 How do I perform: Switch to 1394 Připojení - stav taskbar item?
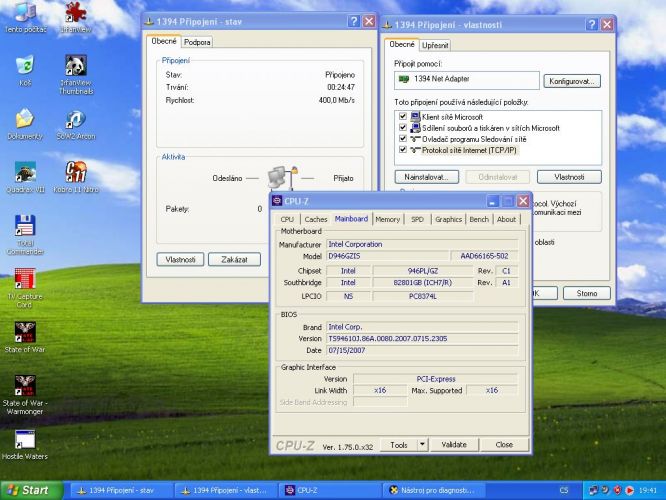tap(121, 490)
